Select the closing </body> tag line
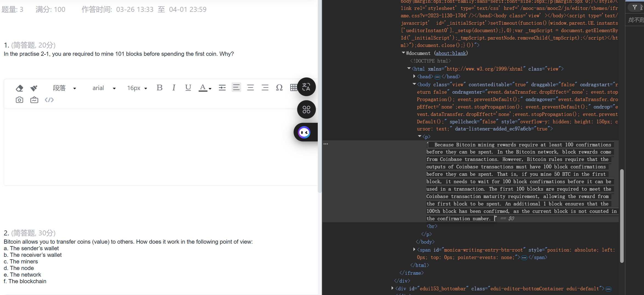 coord(425,242)
